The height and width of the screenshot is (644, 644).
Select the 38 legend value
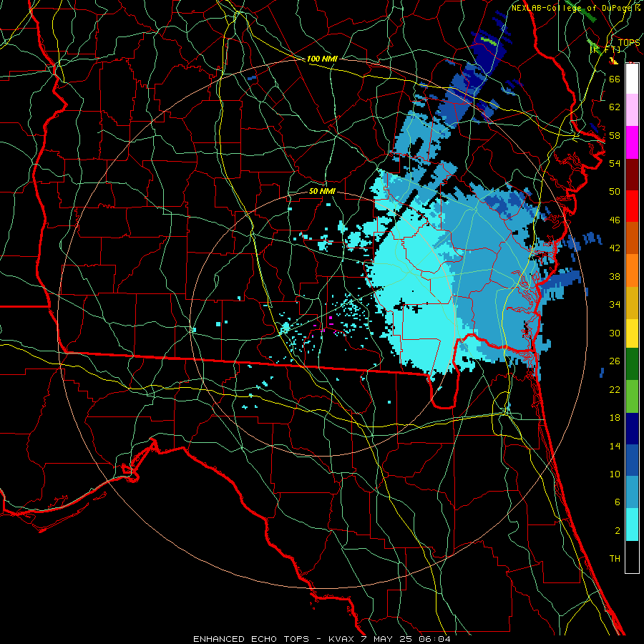(x=615, y=276)
